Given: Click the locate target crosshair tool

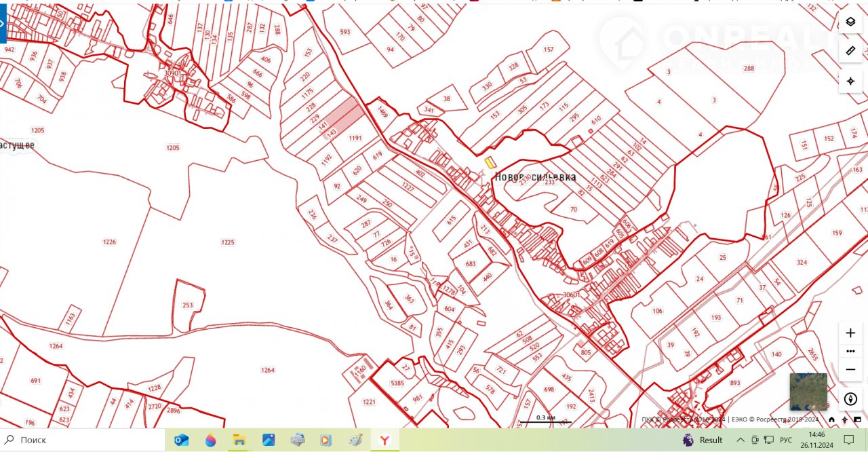Looking at the screenshot, I should 850,81.
